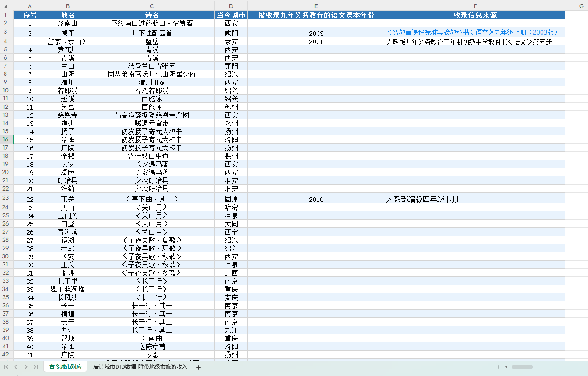588x376 pixels.
Task: Select the cell 送陈章甫
Action: (x=152, y=346)
